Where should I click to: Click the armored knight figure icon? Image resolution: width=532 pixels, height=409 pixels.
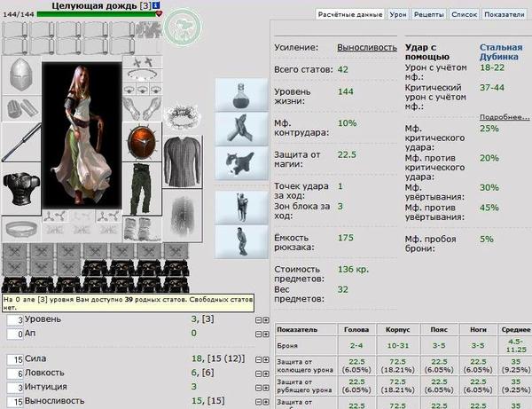coord(241,208)
